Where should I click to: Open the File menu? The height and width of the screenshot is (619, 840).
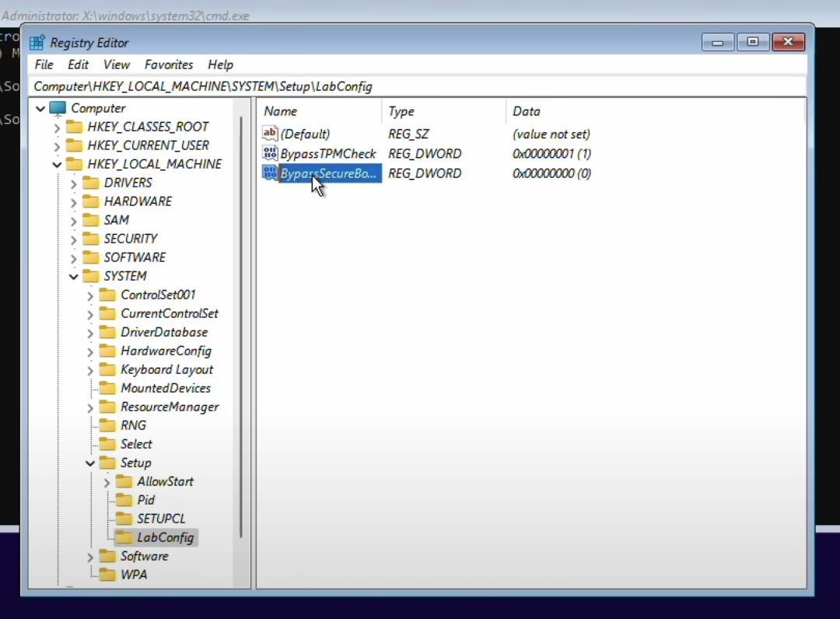pos(44,65)
